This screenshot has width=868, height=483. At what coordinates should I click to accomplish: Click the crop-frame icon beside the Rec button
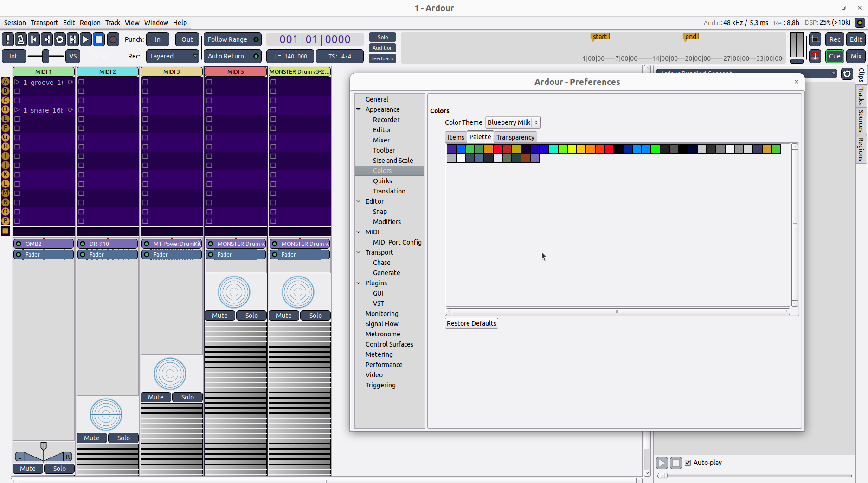click(815, 39)
